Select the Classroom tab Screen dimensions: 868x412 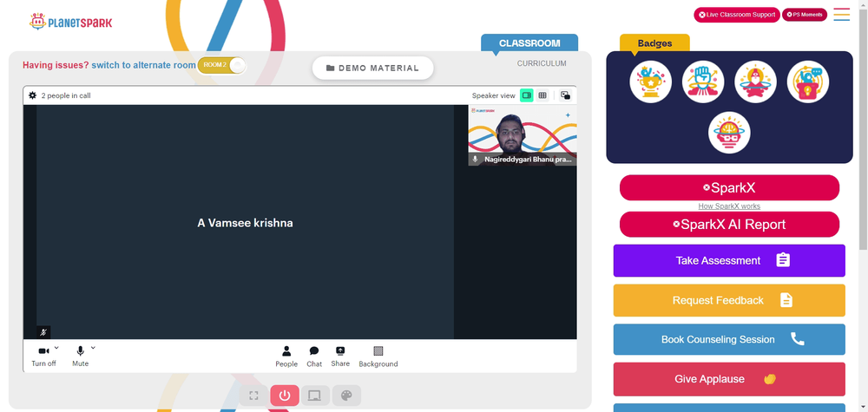(x=529, y=43)
